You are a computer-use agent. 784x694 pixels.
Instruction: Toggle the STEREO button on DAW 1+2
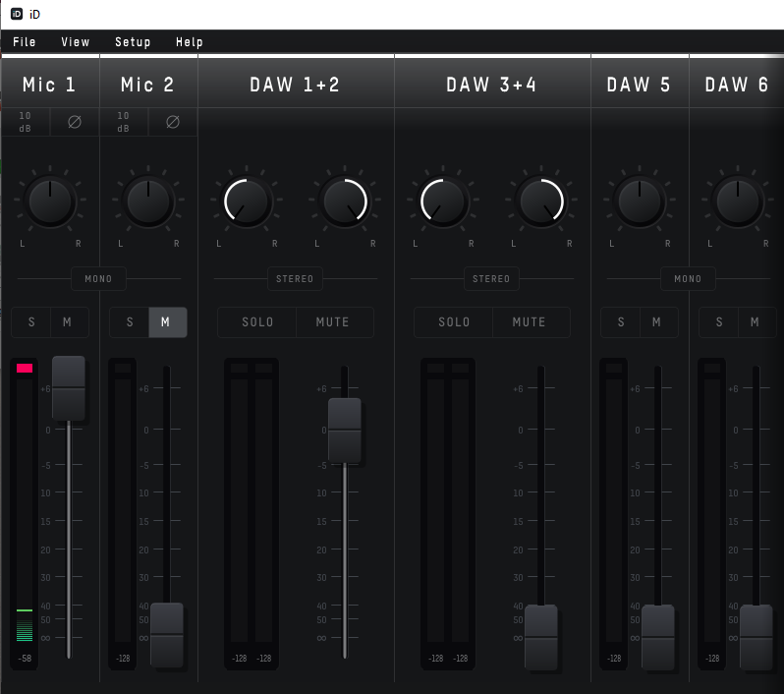295,279
